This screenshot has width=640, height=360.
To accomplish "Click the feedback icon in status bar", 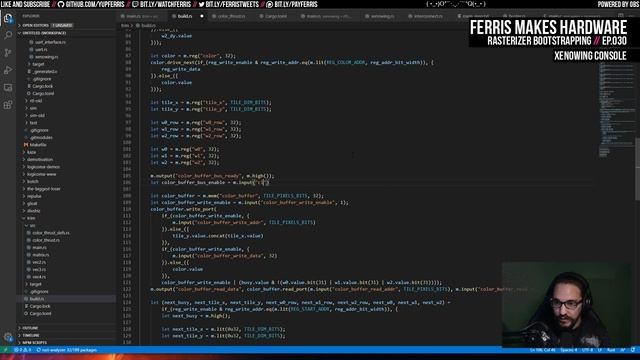I will pyautogui.click(x=623, y=350).
